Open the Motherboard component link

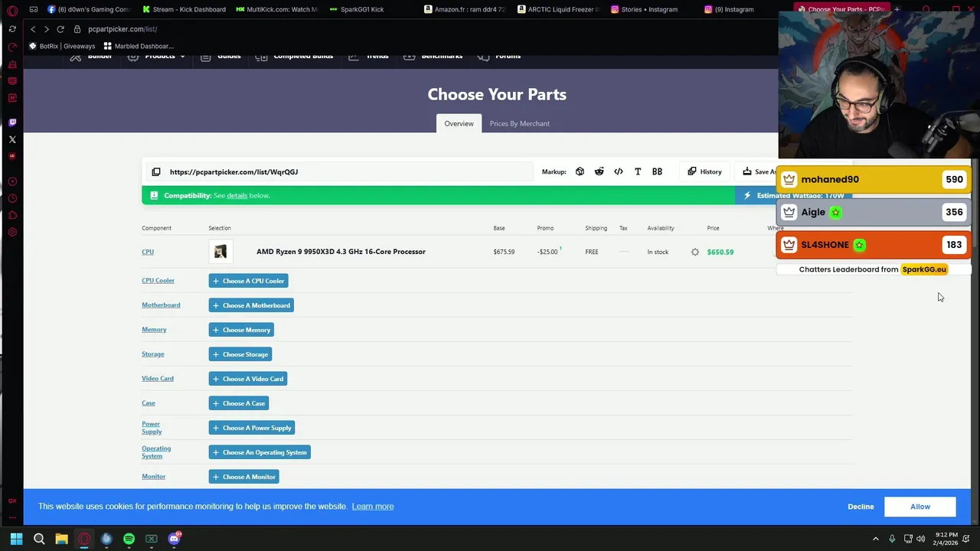(x=161, y=305)
